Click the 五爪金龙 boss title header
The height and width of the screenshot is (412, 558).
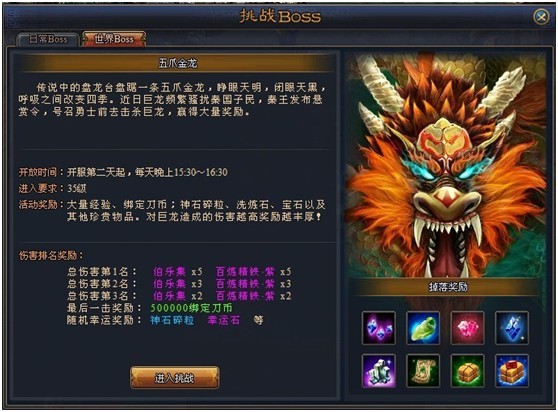(x=177, y=63)
